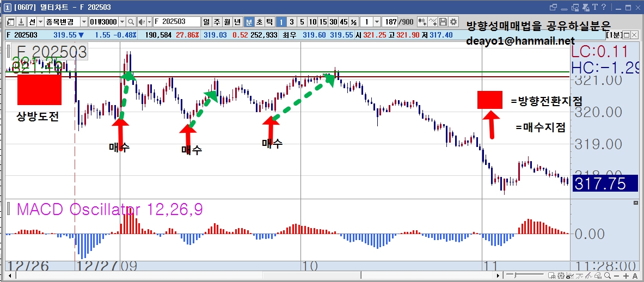Click the A text icon at bottom right

635,275
